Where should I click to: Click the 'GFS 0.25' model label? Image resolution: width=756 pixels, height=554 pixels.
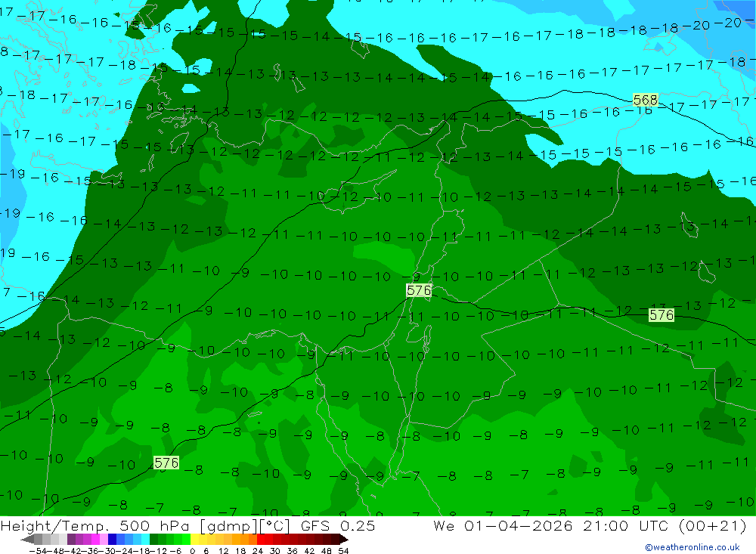click(x=337, y=525)
